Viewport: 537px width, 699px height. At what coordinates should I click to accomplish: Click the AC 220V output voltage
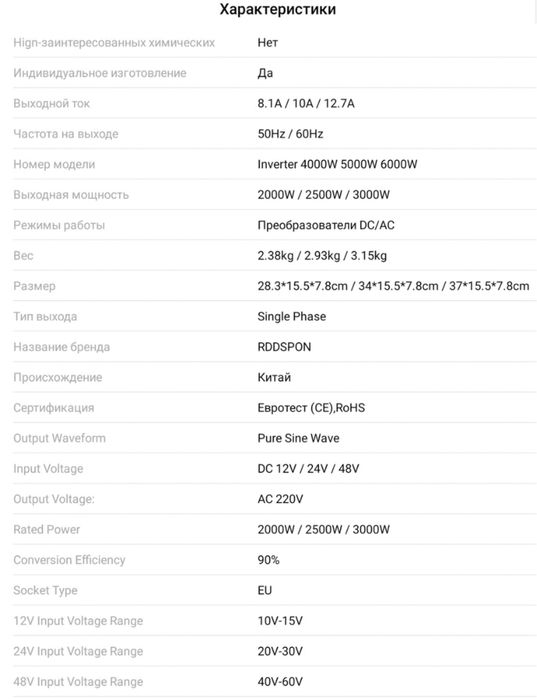(280, 499)
